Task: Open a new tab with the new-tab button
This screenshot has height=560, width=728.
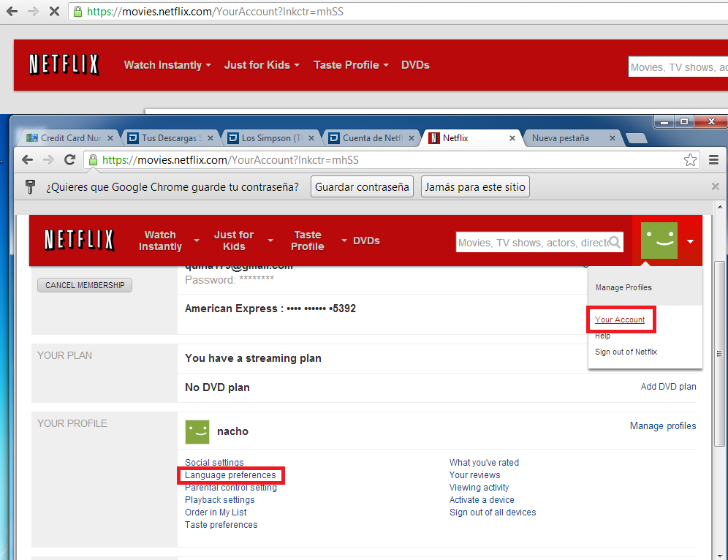Action: click(x=636, y=138)
